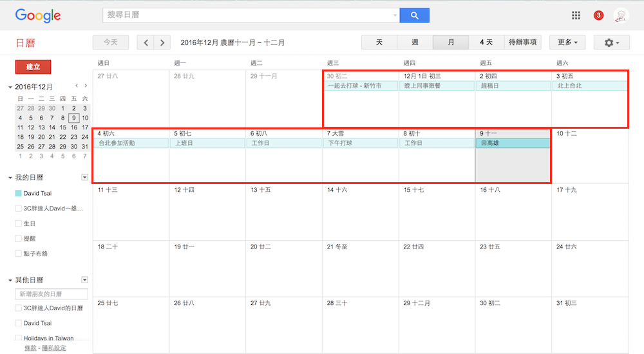Screen dimensions: 644x354
Task: Switch to the 4 天 view
Action: [486, 42]
